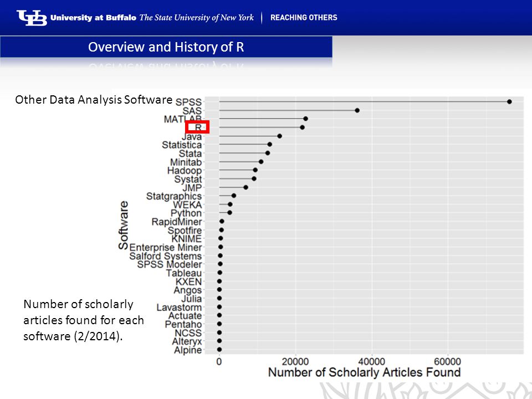Image resolution: width=532 pixels, height=399 pixels.
Task: Click the 'Pentaho' chart label
Action: pyautogui.click(x=183, y=325)
